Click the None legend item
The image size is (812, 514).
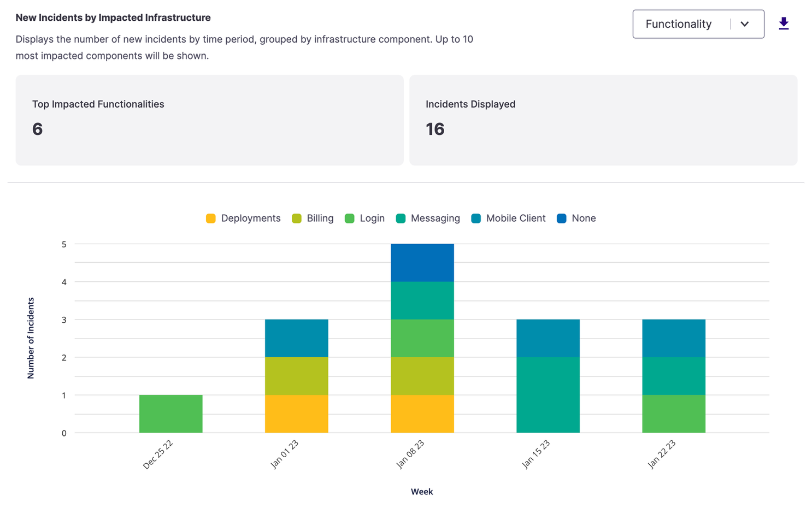click(x=576, y=218)
